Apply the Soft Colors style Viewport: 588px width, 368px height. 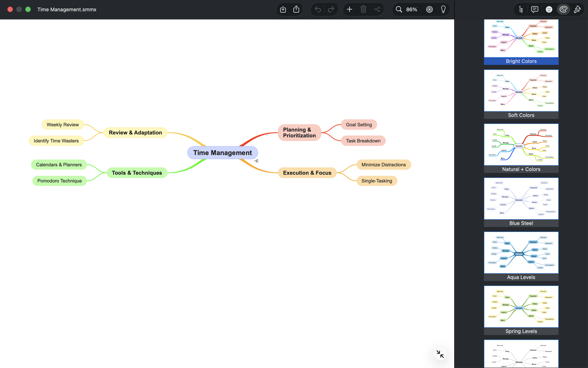point(521,94)
